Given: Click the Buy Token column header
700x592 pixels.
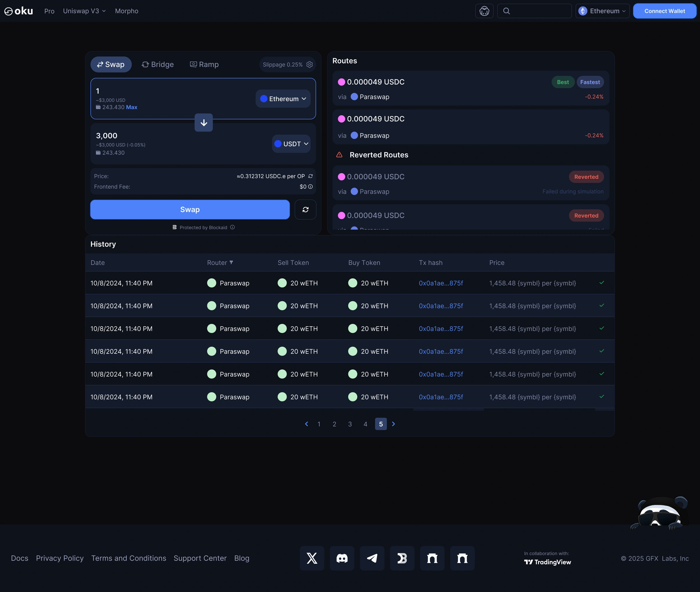Looking at the screenshot, I should click(364, 262).
